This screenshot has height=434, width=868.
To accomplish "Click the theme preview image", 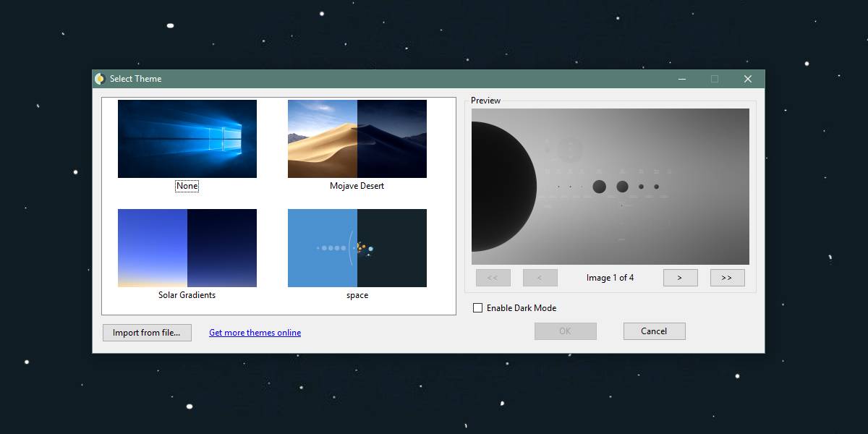I will tap(610, 187).
